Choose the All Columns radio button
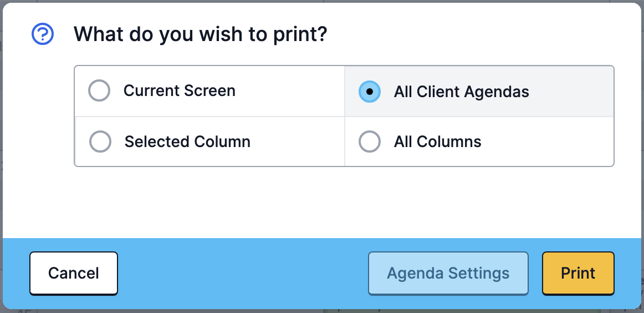 [x=369, y=142]
